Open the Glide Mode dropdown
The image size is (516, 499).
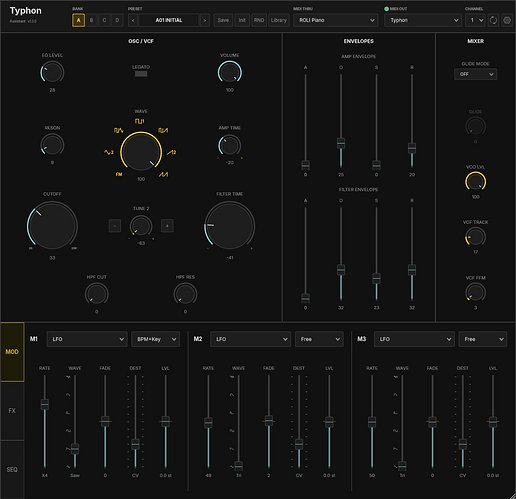pos(475,74)
